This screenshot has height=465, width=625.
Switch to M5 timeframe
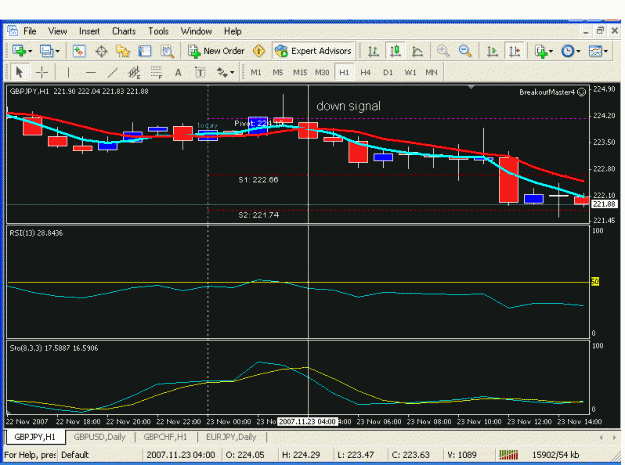point(278,73)
